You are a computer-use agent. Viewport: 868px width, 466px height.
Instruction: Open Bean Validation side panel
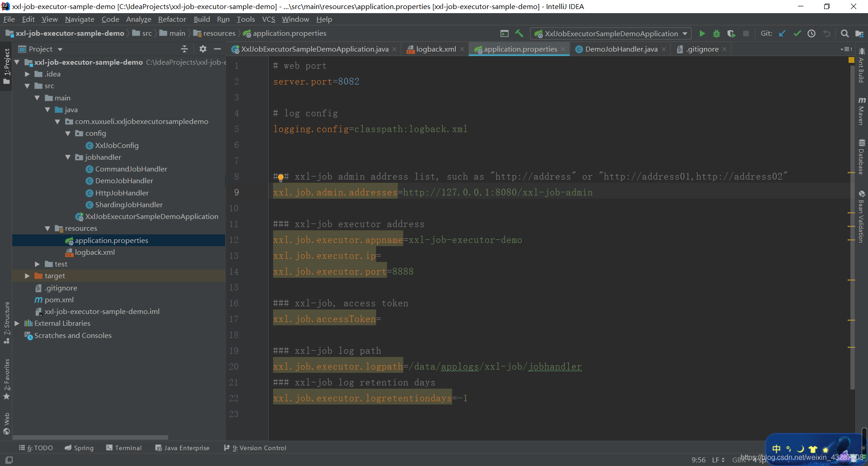click(x=862, y=216)
